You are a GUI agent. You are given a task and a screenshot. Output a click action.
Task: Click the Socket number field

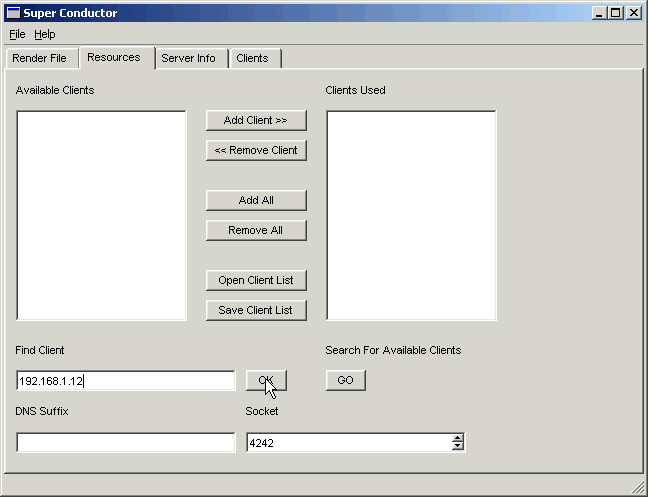[x=347, y=442]
